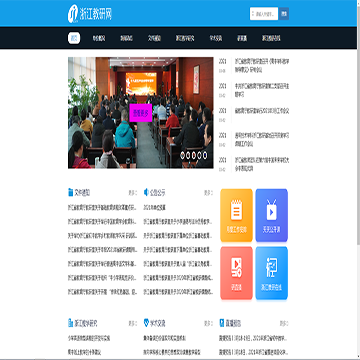Screen dimensions: 360x360
Task: Open the '更多' link beside 学术交流
Action: click(x=209, y=323)
